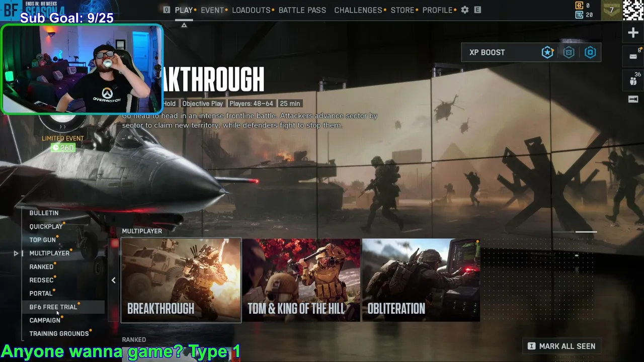
Task: Click the XP BOOST panel label
Action: coord(487,52)
